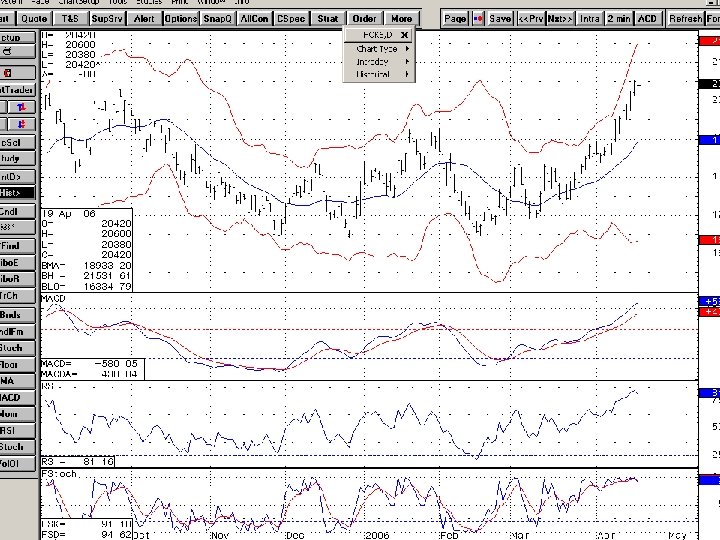Screen dimensions: 720x540
Task: Expand the Historical submenu
Action: (x=379, y=74)
